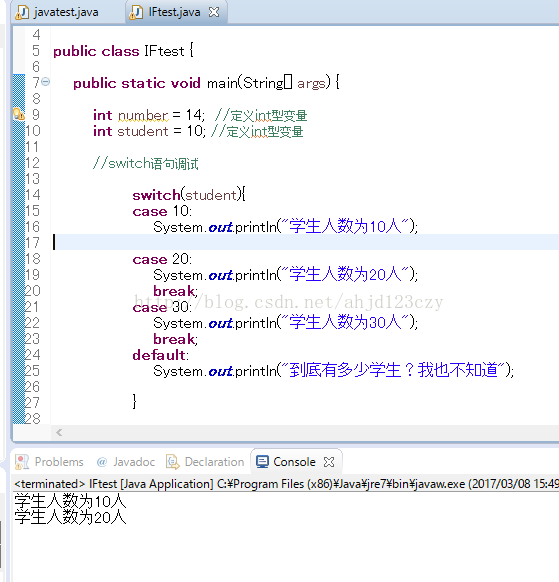This screenshot has height=582, width=559.
Task: Close the Console view tab
Action: (329, 462)
